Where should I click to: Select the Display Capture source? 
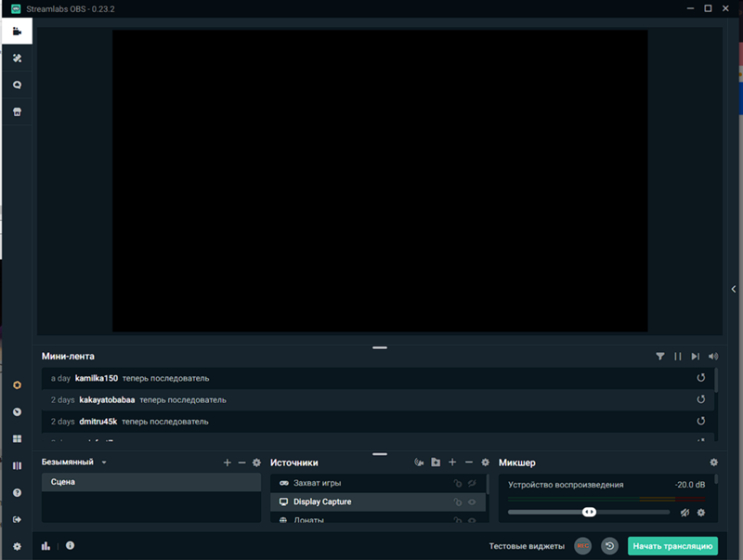(x=378, y=501)
